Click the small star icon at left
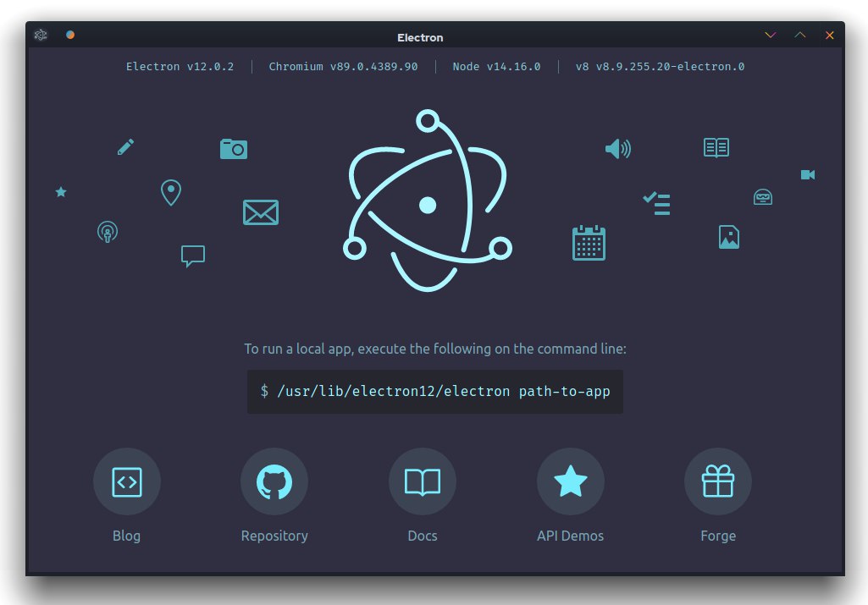This screenshot has height=605, width=868. coord(61,192)
